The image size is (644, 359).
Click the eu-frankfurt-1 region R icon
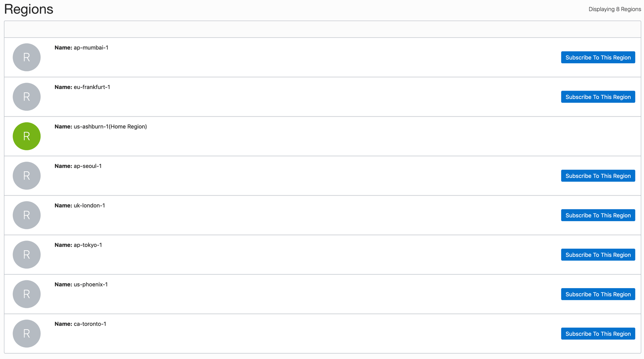point(27,97)
